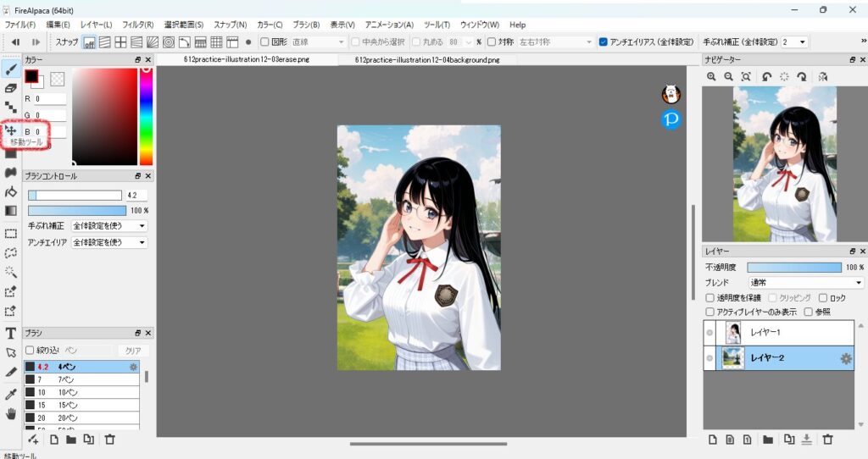Click the Pixiv 'P' icon on canvas
This screenshot has width=868, height=459.
(x=671, y=119)
